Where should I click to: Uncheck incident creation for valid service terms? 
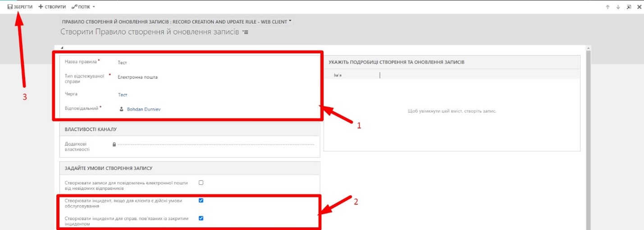[201, 200]
